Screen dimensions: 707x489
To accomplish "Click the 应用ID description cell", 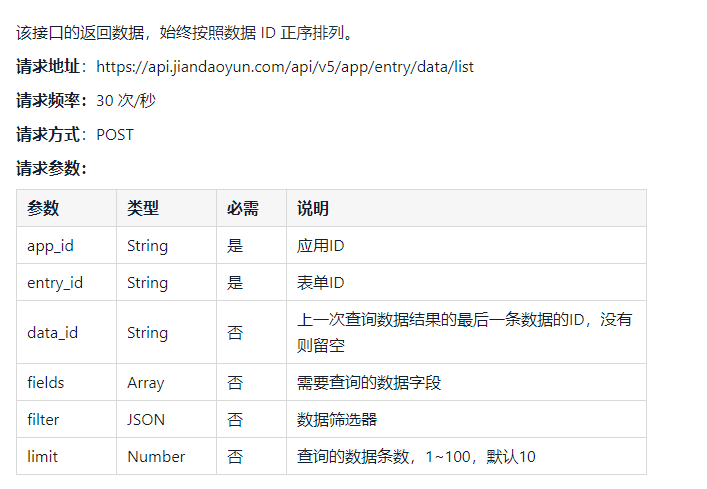I will (x=467, y=246).
